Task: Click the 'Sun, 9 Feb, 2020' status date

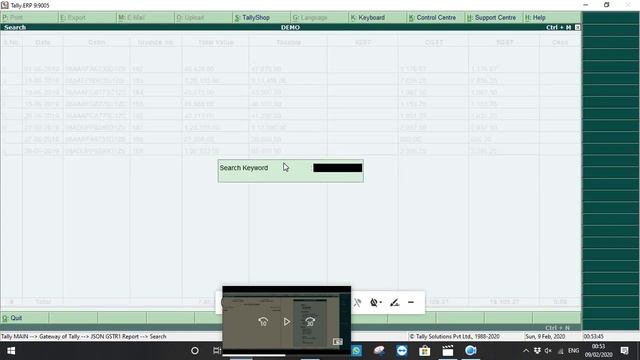Action: 545,336
